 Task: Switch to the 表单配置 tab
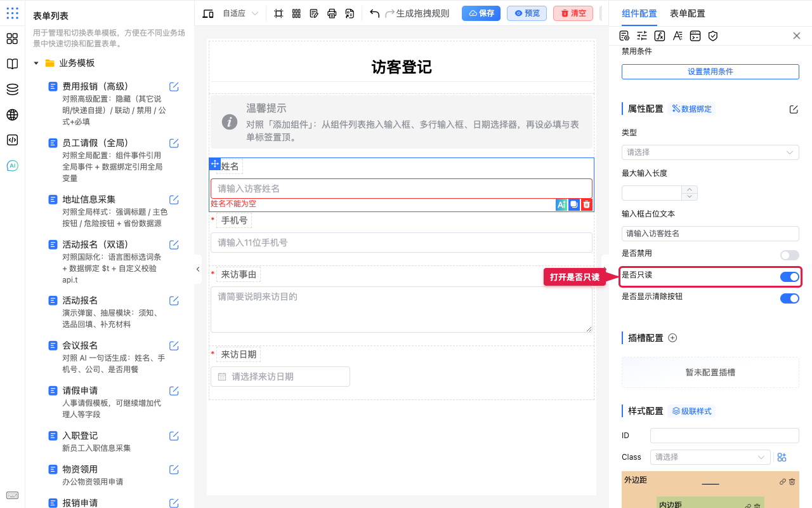[x=688, y=13]
